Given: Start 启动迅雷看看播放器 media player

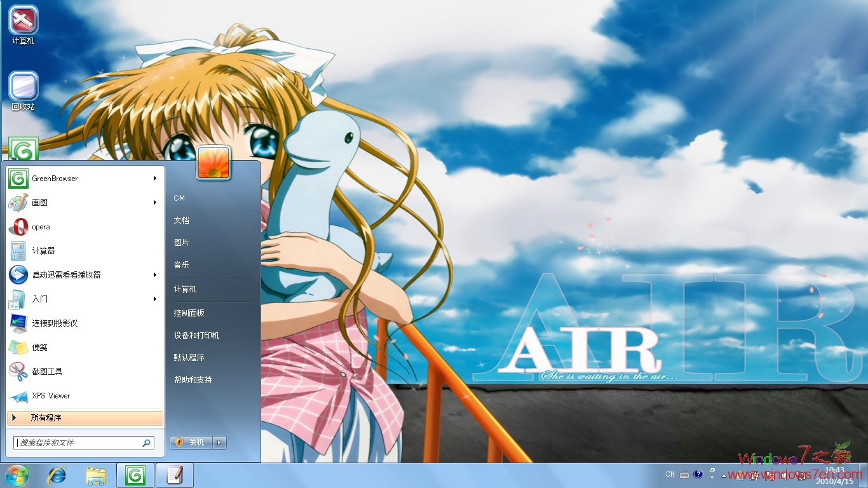Looking at the screenshot, I should coord(85,275).
